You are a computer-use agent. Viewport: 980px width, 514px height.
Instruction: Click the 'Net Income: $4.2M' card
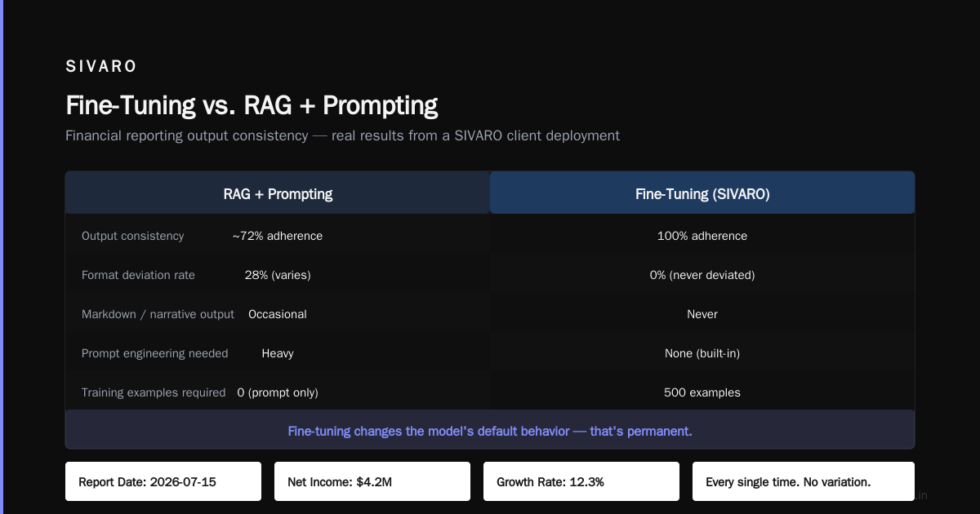coord(372,481)
